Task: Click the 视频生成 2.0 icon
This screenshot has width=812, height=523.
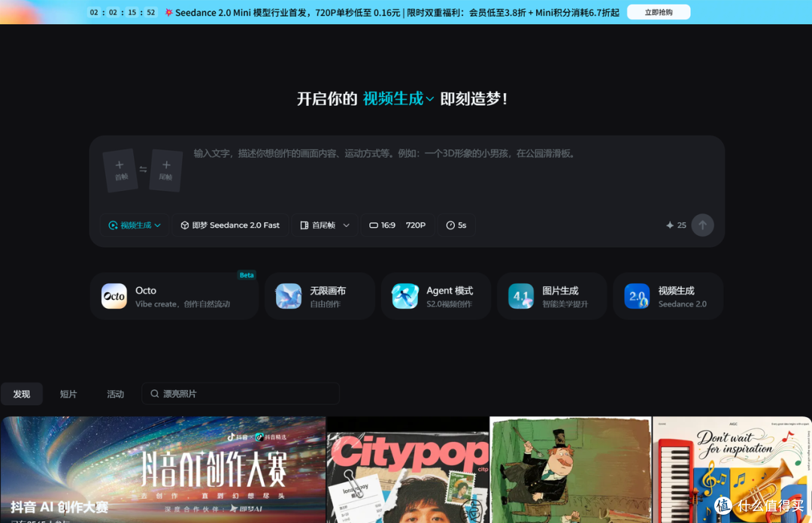Action: 637,296
